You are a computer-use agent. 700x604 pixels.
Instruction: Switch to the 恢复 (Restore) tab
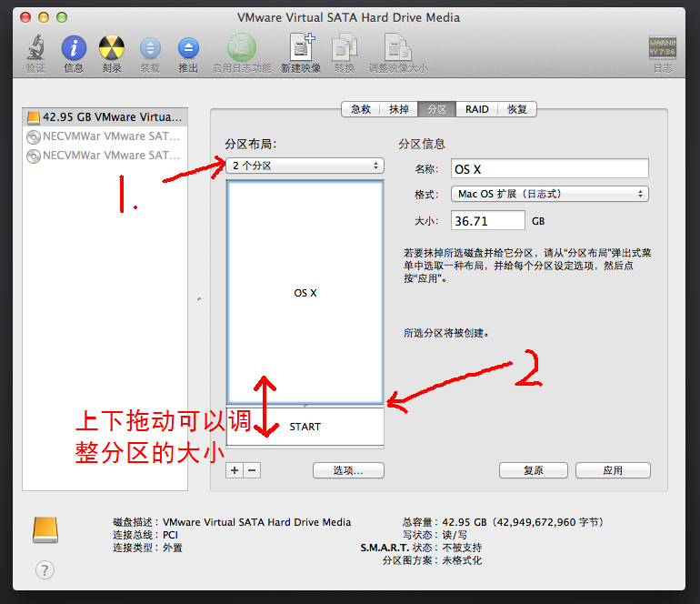tap(517, 109)
